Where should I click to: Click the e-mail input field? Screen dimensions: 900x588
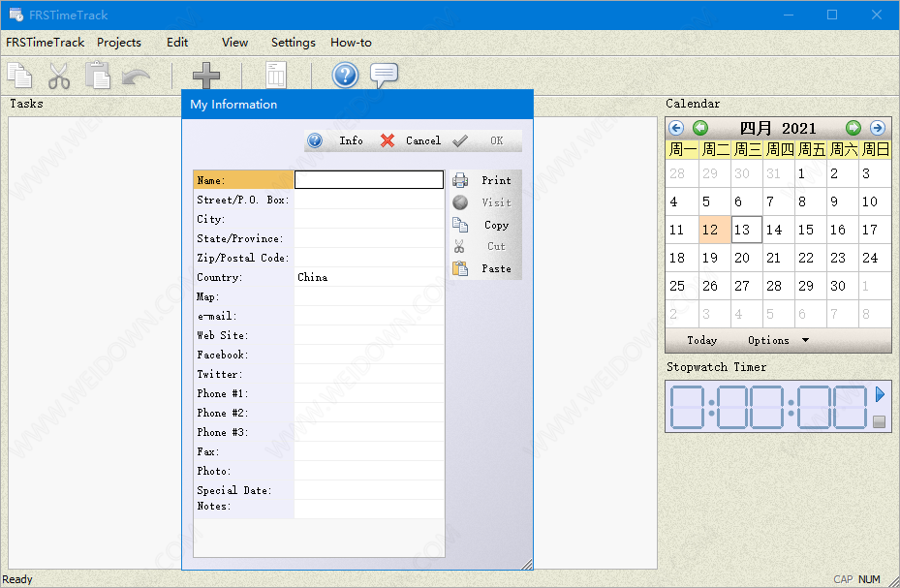[369, 316]
